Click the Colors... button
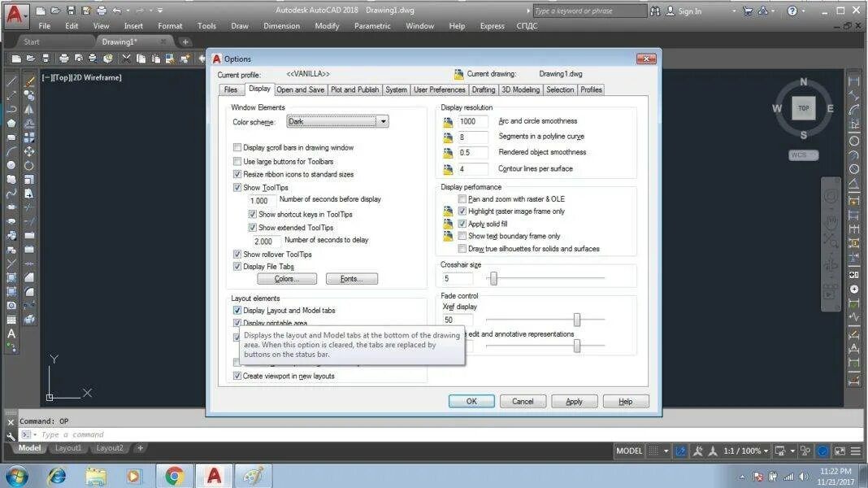The width and height of the screenshot is (868, 488). pos(287,279)
